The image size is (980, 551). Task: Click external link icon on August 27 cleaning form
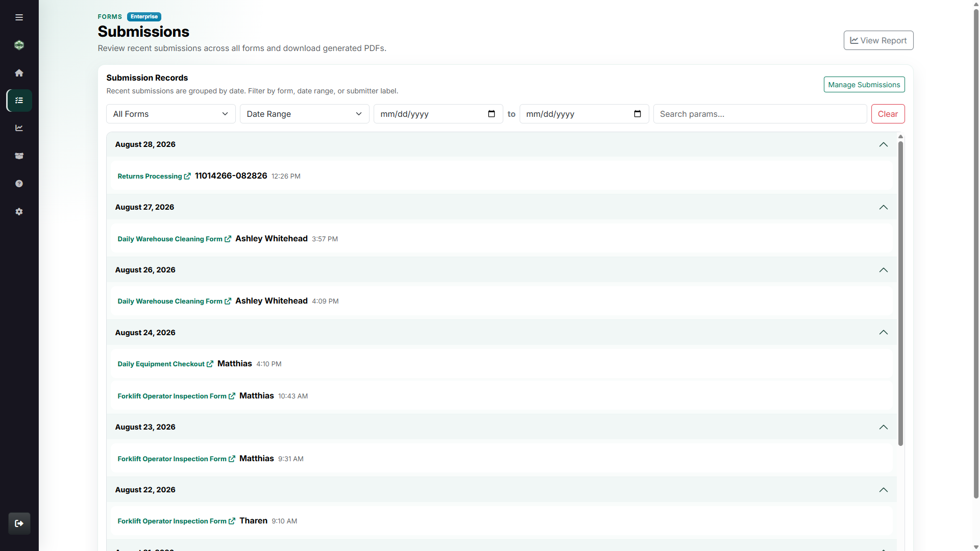(x=228, y=239)
